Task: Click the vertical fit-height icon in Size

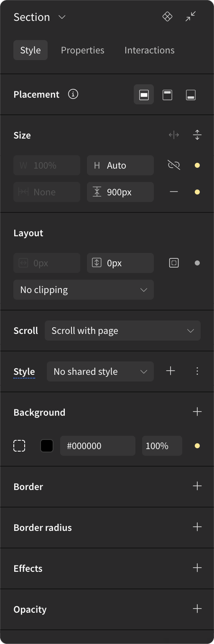Action: tap(197, 135)
